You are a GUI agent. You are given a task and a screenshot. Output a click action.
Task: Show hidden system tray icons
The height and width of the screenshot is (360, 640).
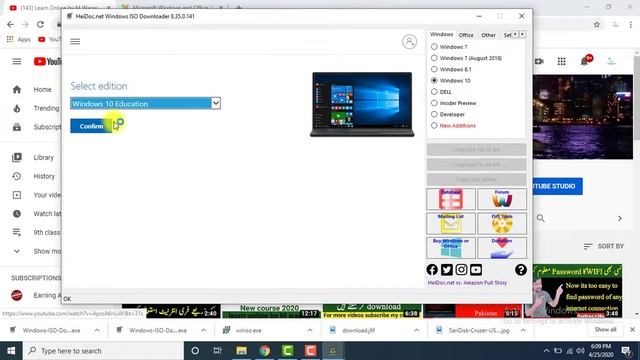pos(546,351)
